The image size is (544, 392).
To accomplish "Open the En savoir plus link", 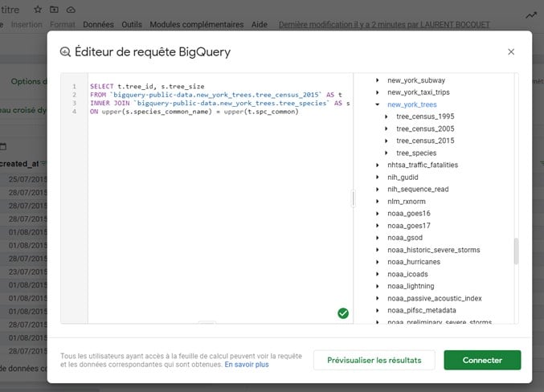I will coord(247,365).
